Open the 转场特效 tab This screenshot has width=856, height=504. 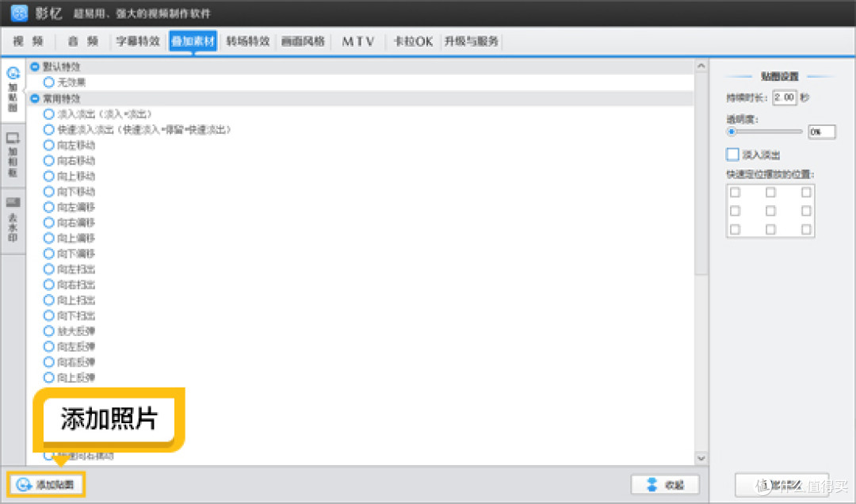tap(248, 41)
